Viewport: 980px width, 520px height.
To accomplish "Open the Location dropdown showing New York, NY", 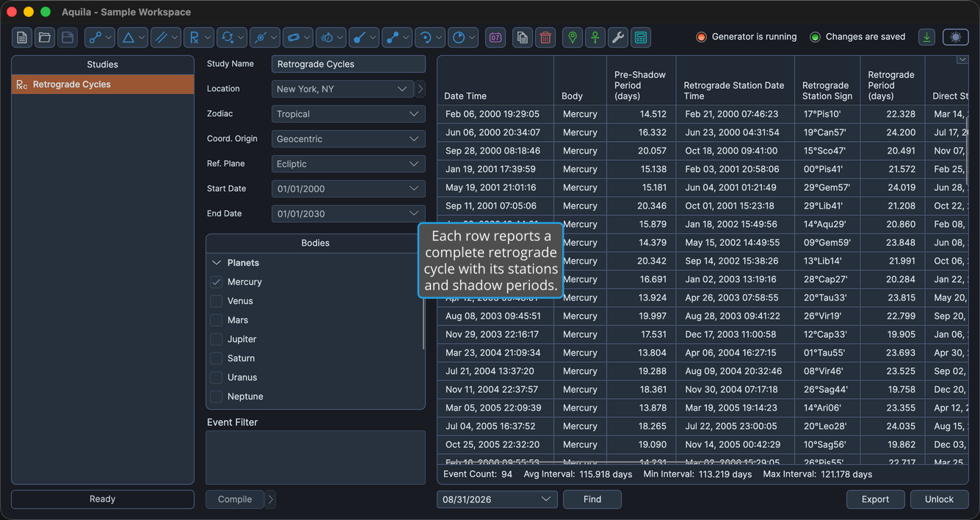I will tap(342, 89).
